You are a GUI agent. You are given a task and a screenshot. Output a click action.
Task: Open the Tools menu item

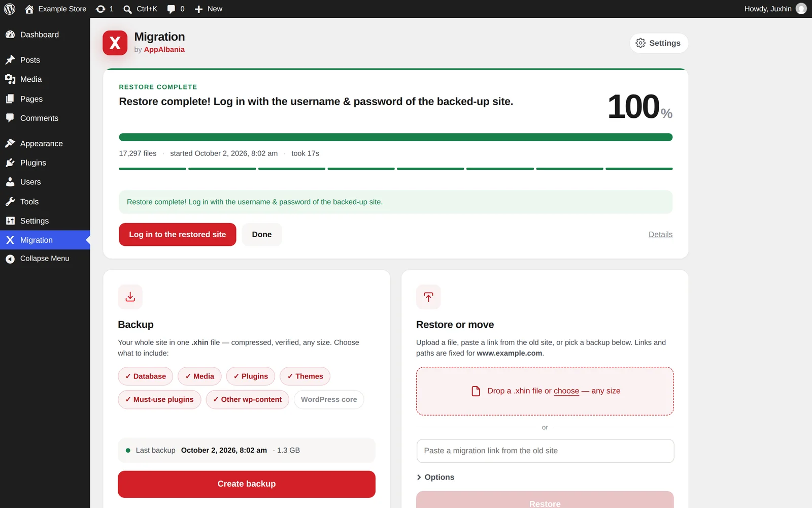(45, 202)
